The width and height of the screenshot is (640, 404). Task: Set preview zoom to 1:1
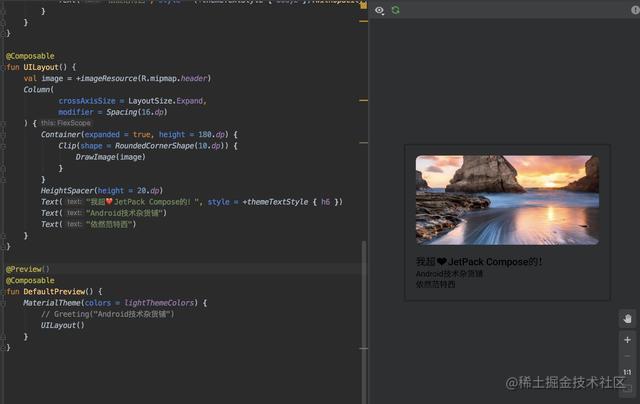[x=627, y=372]
